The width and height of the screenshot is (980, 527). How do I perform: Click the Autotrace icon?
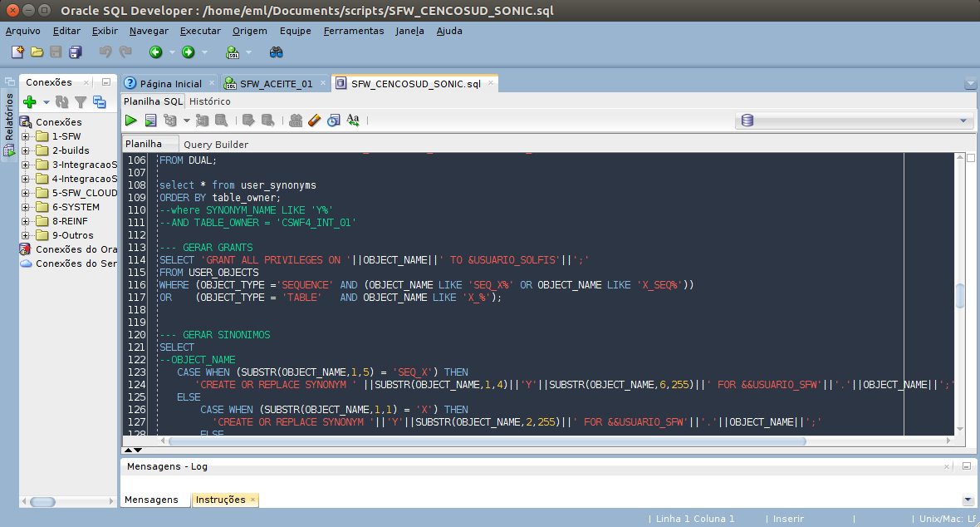click(x=202, y=121)
